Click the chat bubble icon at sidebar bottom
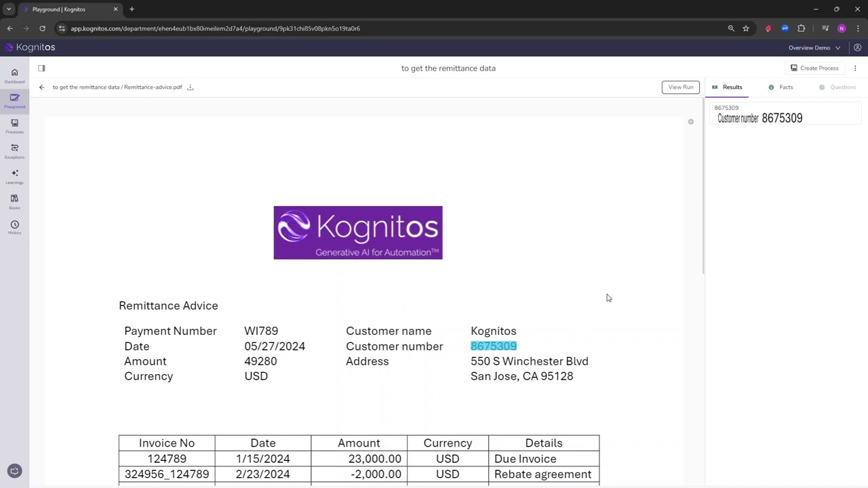Image resolution: width=868 pixels, height=488 pixels. tap(14, 470)
